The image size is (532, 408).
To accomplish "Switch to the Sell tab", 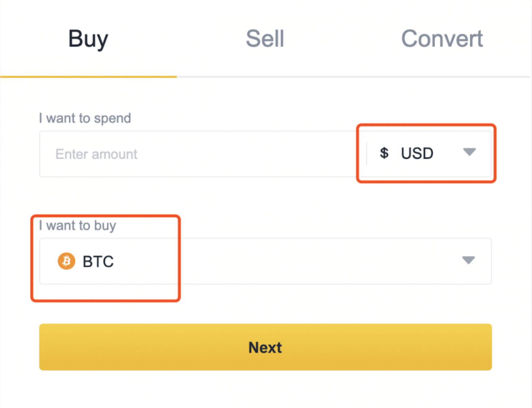I will (x=265, y=38).
